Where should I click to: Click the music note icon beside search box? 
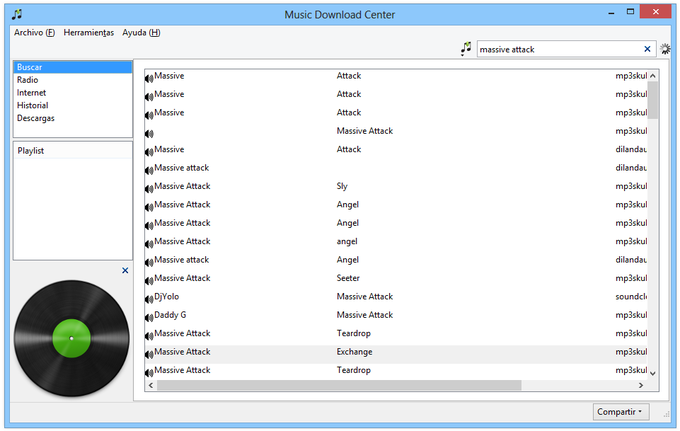click(466, 48)
